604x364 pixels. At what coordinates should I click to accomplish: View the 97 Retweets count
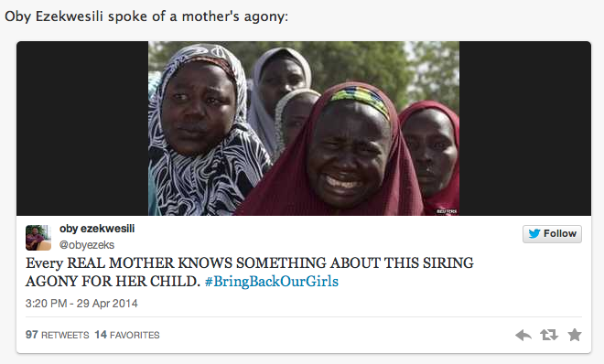click(57, 335)
